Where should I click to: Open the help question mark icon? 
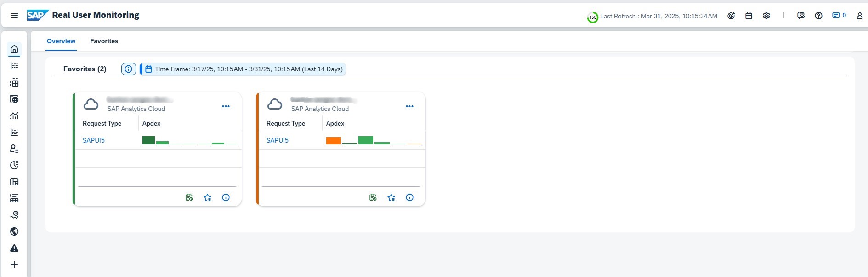coord(818,16)
